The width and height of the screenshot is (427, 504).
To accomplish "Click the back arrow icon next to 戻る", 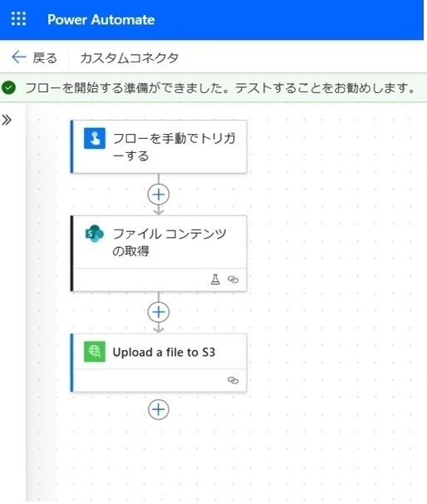I will click(18, 57).
